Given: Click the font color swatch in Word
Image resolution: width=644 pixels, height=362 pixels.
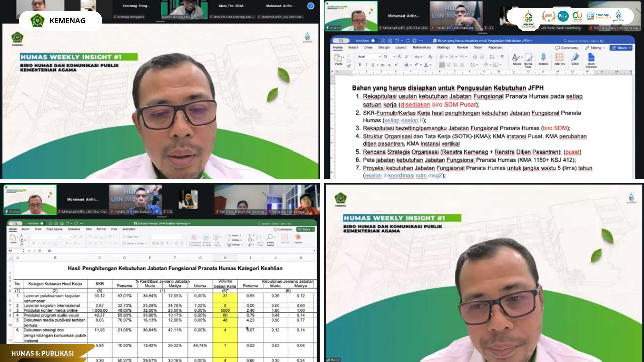Looking at the screenshot, I should click(x=426, y=65).
